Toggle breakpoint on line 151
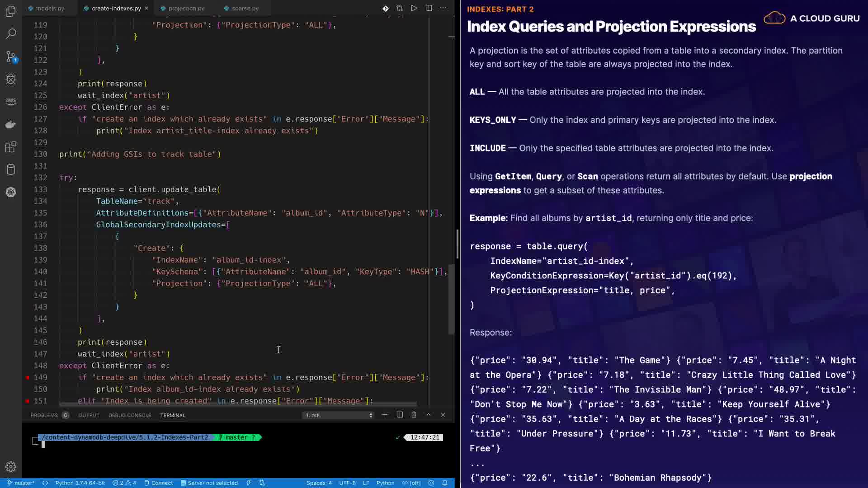 tap(28, 401)
